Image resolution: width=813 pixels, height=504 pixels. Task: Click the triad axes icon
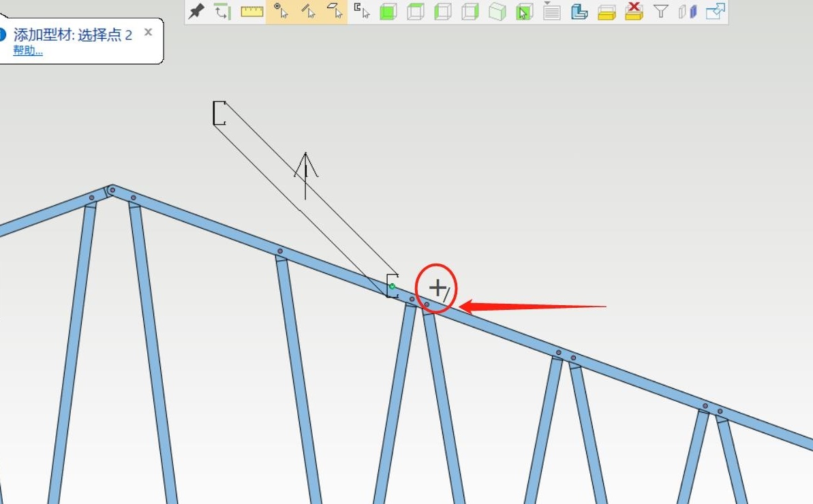(222, 12)
